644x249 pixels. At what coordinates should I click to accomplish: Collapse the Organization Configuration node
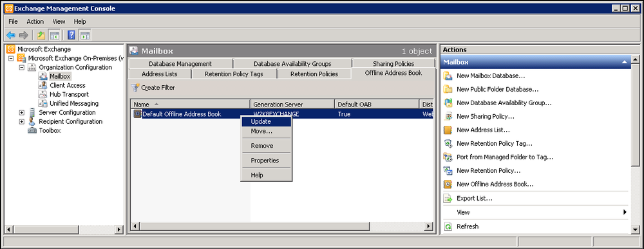click(21, 68)
